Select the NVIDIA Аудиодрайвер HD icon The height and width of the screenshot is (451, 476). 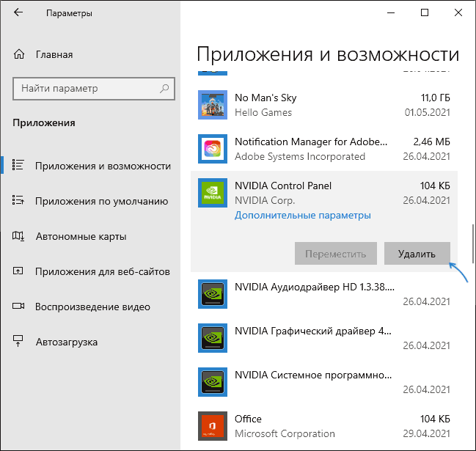(213, 294)
